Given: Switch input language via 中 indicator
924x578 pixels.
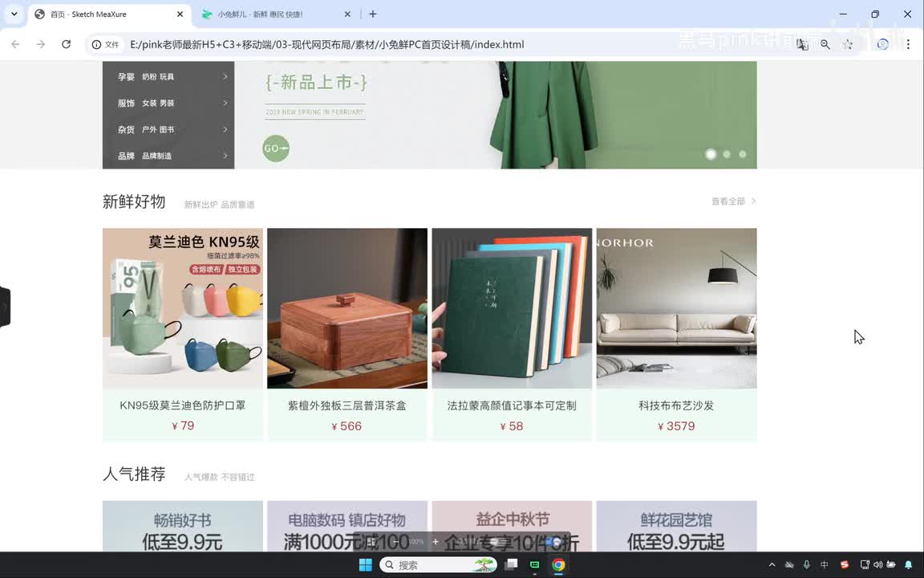Looking at the screenshot, I should (x=825, y=565).
